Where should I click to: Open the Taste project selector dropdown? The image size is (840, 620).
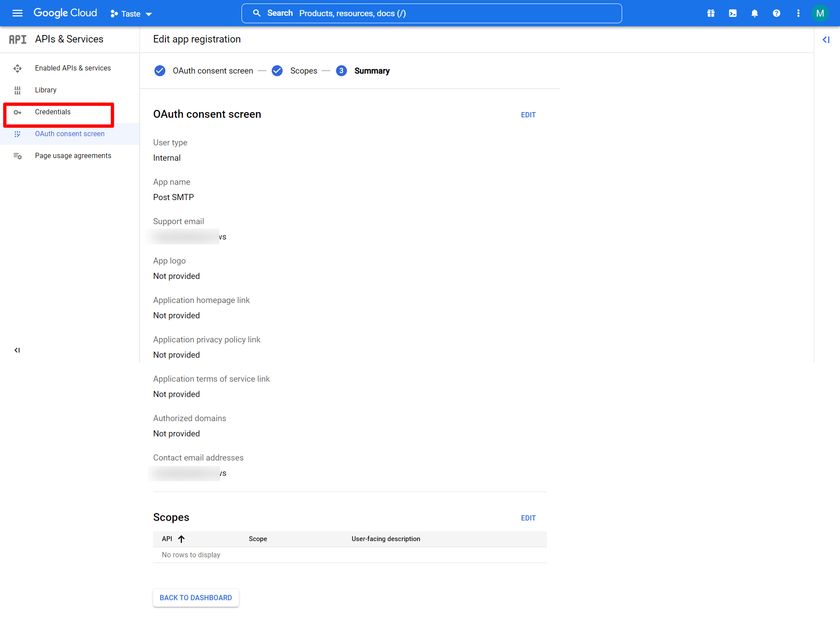tap(131, 14)
